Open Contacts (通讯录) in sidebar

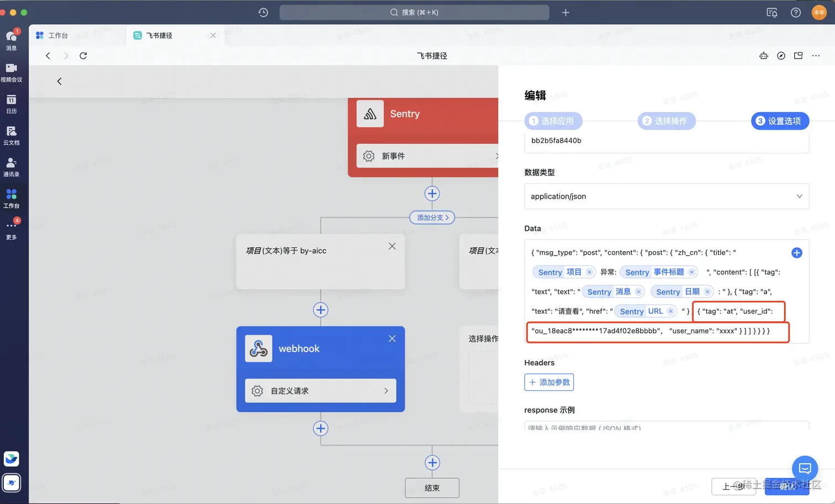point(11,166)
